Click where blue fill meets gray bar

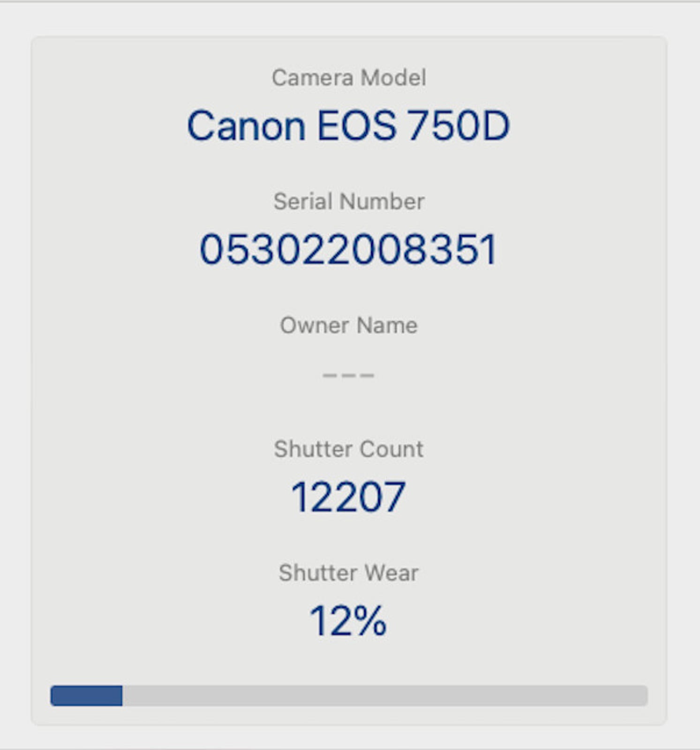(122, 696)
